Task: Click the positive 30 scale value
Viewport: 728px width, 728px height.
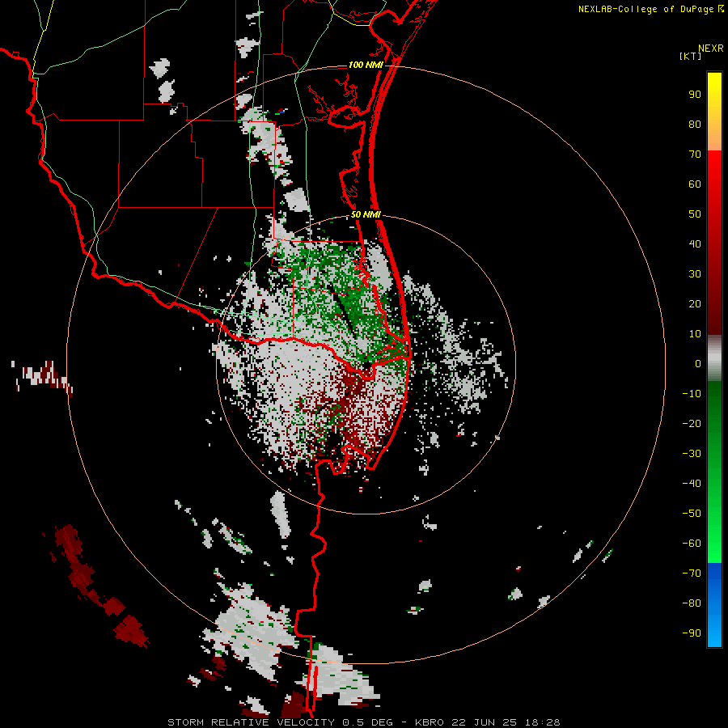Action: tap(695, 274)
